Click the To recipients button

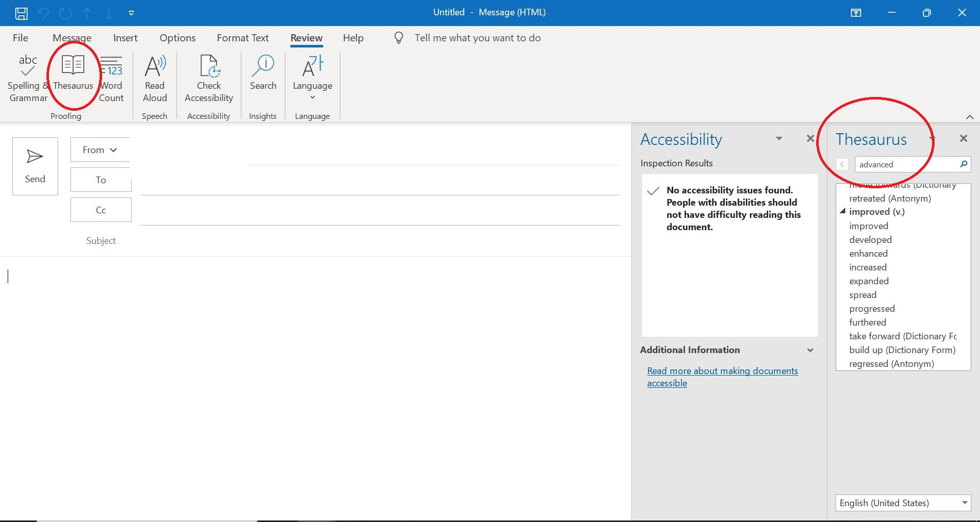click(x=101, y=180)
